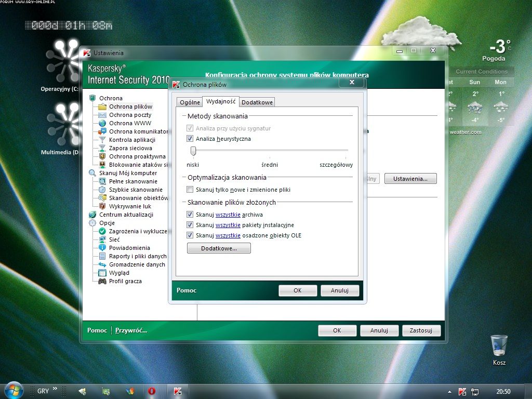Screen dimensions: 532x399
Task: Open the Windows Start menu orb
Action: coord(14,390)
